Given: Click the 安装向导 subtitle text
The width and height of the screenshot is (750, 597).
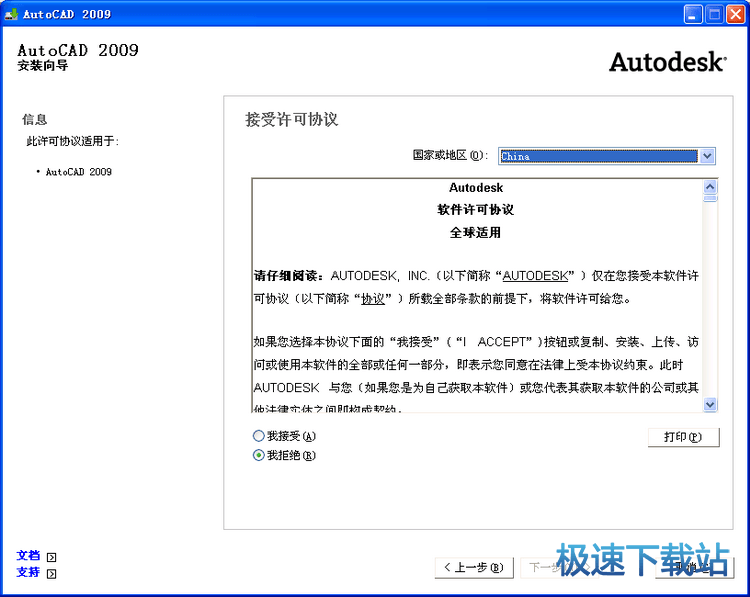Looking at the screenshot, I should click(x=43, y=66).
